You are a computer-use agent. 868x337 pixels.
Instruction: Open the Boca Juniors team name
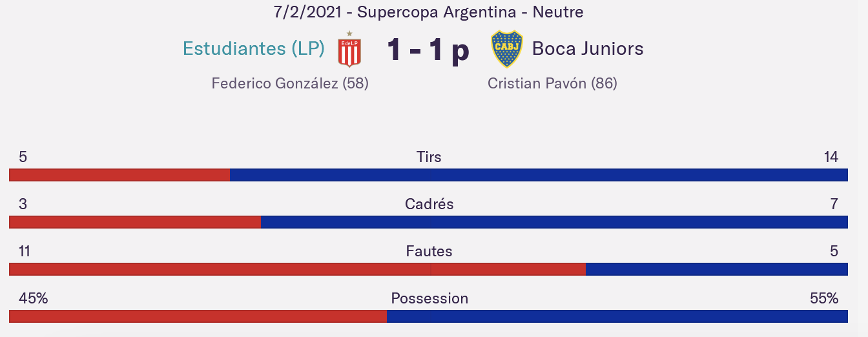point(588,48)
